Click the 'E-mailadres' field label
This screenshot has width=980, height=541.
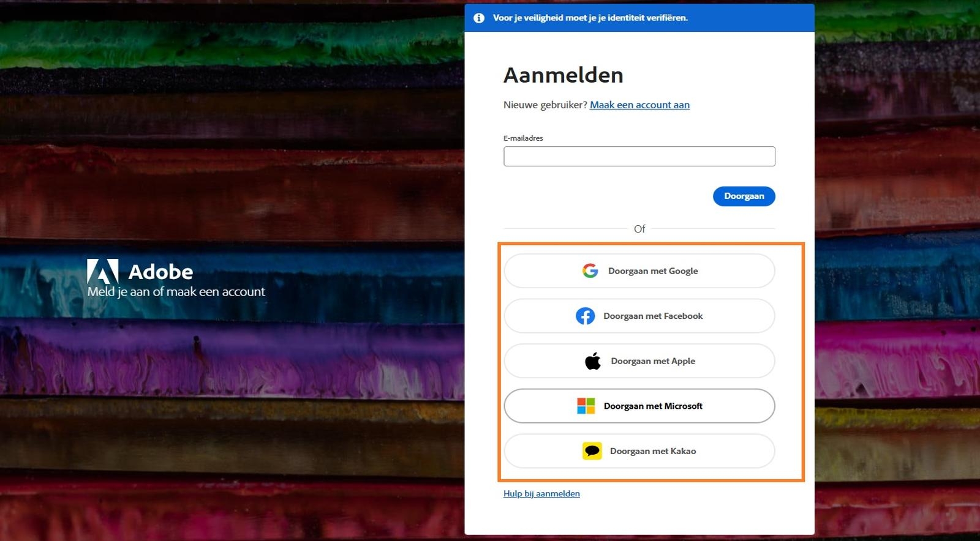tap(523, 138)
